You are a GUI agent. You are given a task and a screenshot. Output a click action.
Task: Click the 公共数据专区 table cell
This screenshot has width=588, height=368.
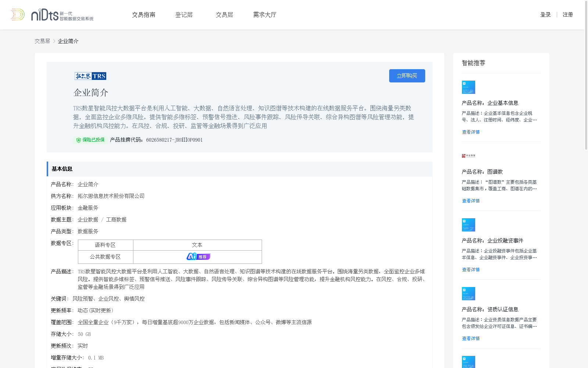[x=105, y=257]
